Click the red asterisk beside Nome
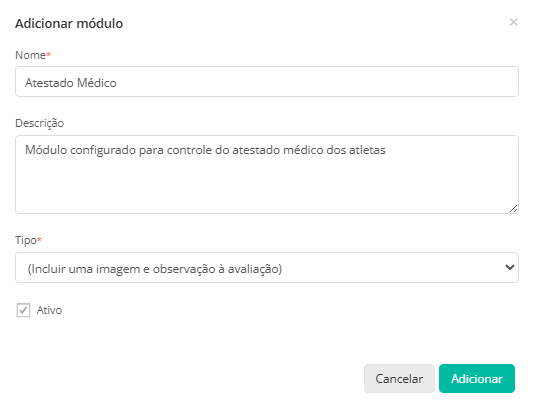The image size is (533, 410). 48,54
